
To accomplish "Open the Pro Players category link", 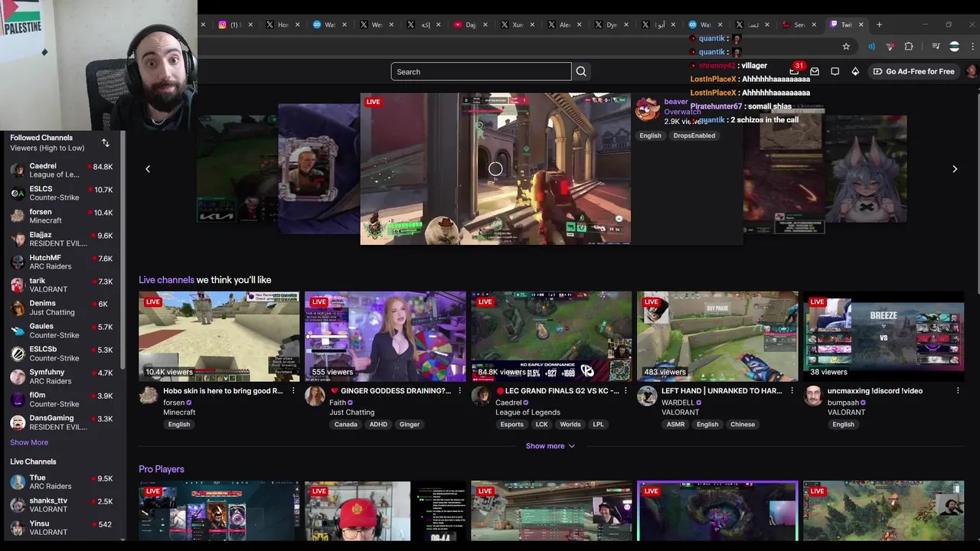I will [x=162, y=469].
